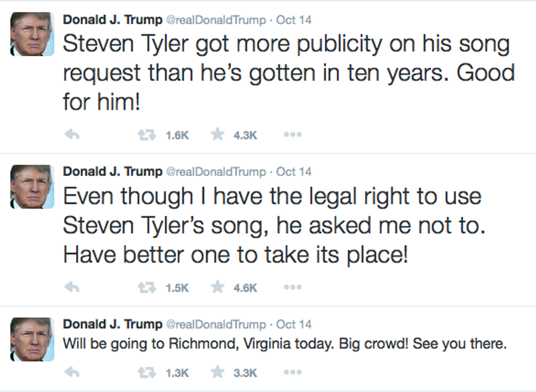
Task: Reply to the legal right song tweet
Action: point(72,288)
